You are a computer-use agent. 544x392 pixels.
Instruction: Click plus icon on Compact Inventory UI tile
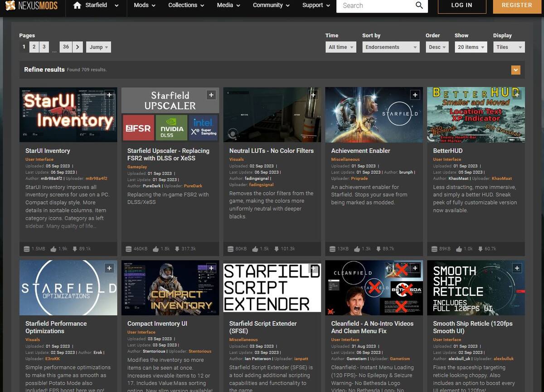coord(211,268)
